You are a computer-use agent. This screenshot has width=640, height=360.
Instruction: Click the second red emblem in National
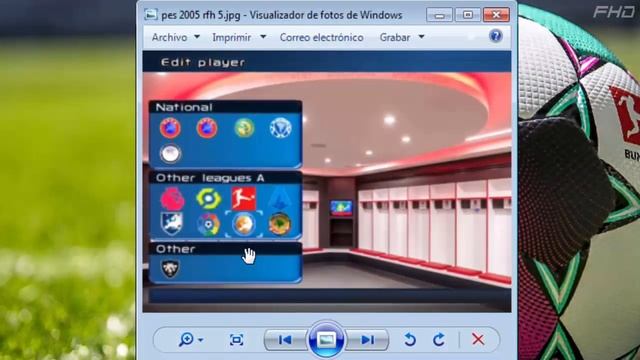207,128
